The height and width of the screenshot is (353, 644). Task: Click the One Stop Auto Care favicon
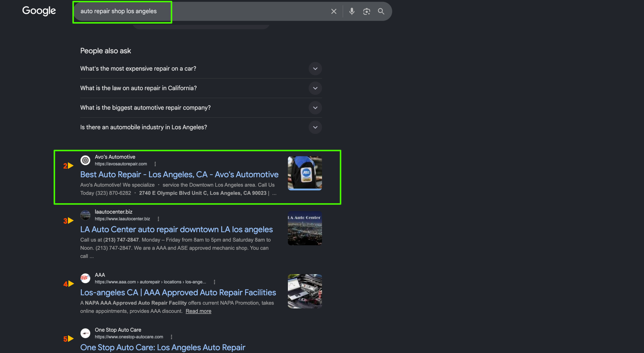[x=85, y=333]
